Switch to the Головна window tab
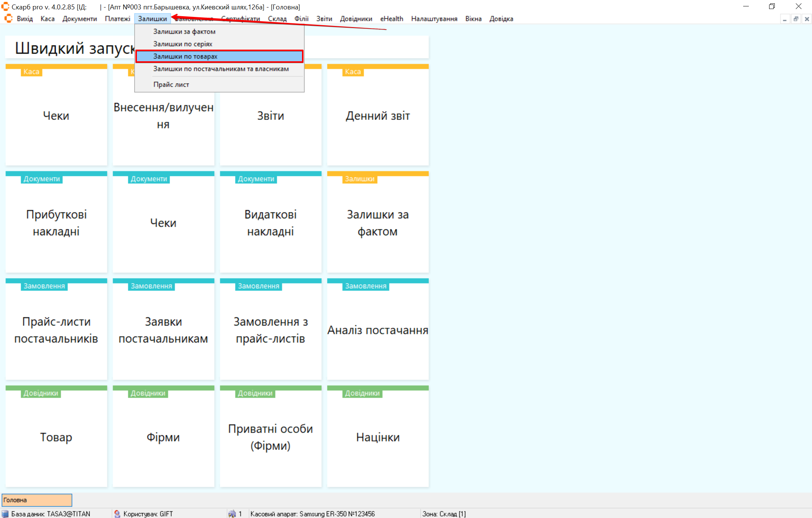Screen dimensions: 812x518 pyautogui.click(x=37, y=500)
